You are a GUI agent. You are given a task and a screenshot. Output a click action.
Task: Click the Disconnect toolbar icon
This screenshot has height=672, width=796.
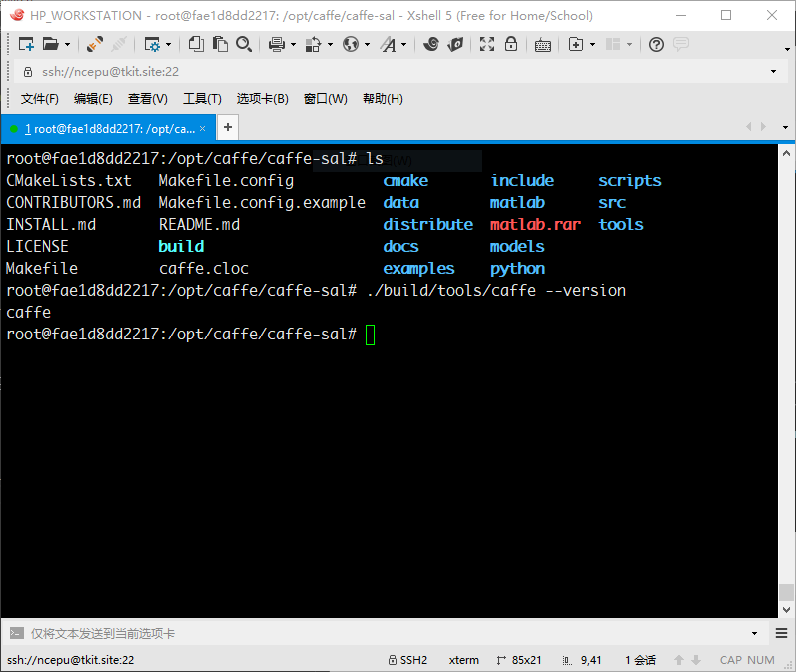(x=95, y=44)
